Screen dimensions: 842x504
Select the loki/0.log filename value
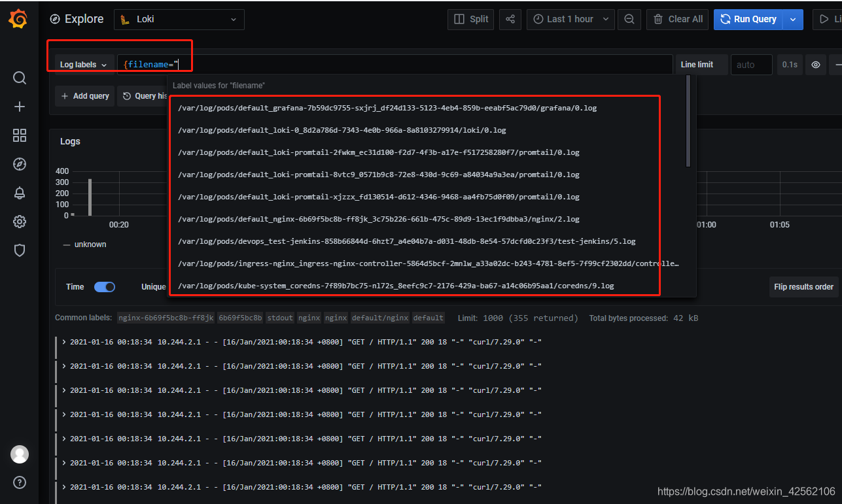pyautogui.click(x=342, y=130)
